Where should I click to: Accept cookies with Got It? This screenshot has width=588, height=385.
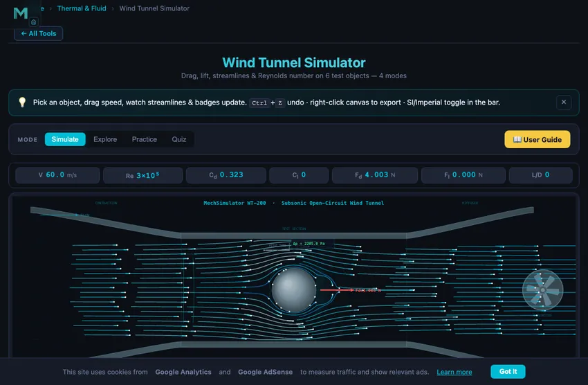(508, 371)
